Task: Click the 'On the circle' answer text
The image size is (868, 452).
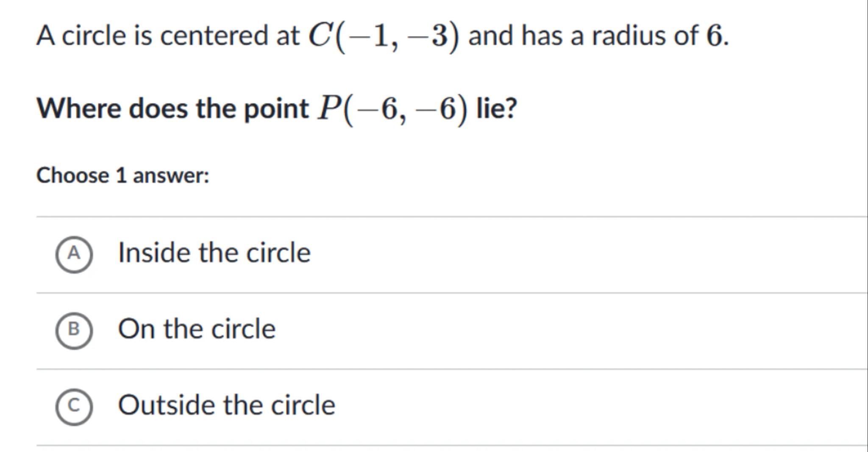Action: pos(197,329)
